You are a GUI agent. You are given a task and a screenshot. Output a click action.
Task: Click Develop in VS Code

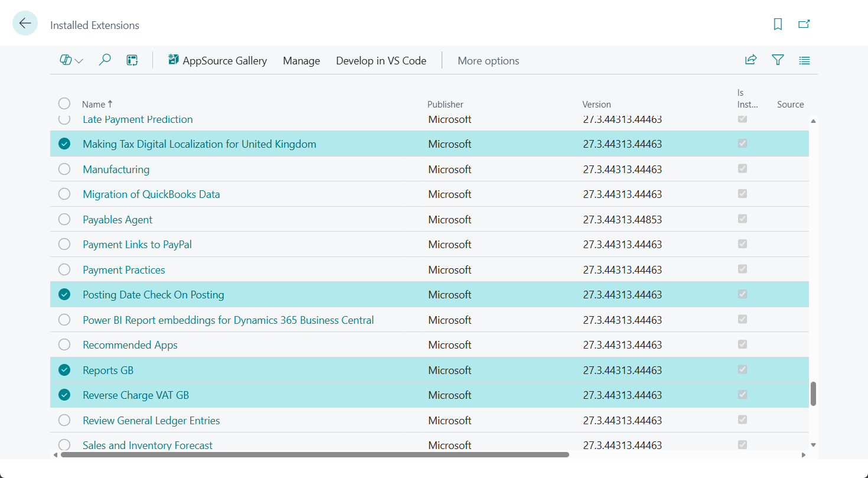[381, 60]
